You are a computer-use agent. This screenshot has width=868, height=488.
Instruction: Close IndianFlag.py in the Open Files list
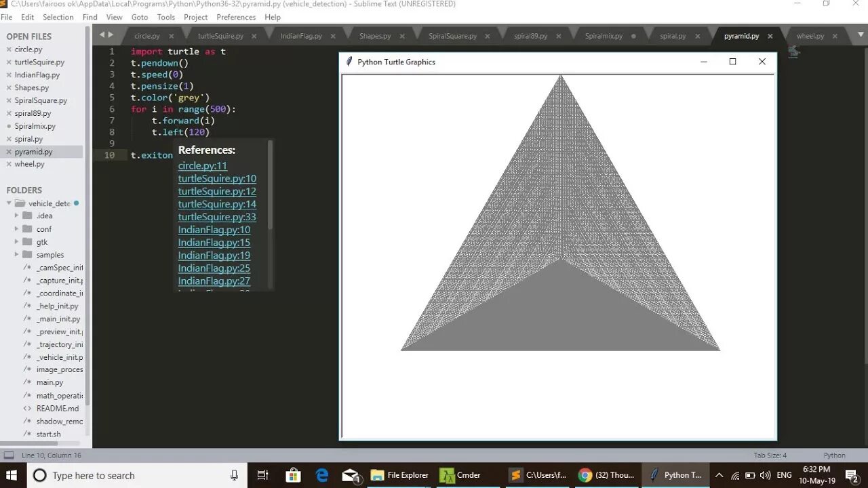click(9, 75)
